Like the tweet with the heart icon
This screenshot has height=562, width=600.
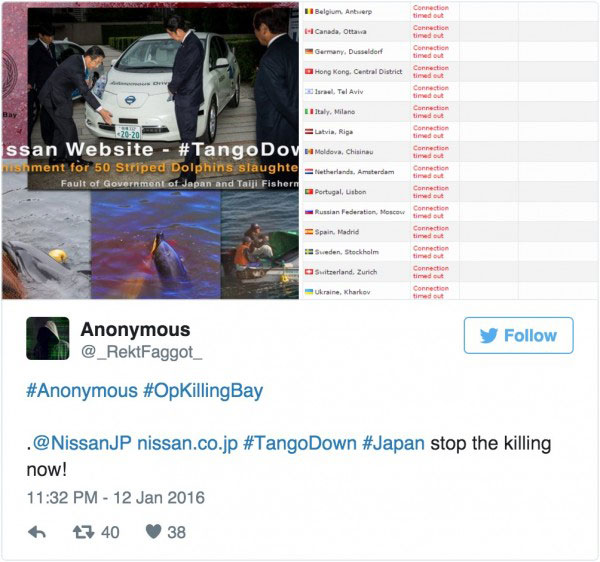pyautogui.click(x=153, y=531)
